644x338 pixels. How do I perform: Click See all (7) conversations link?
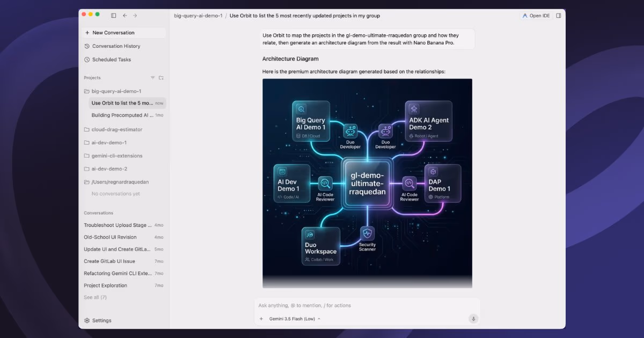pos(95,297)
